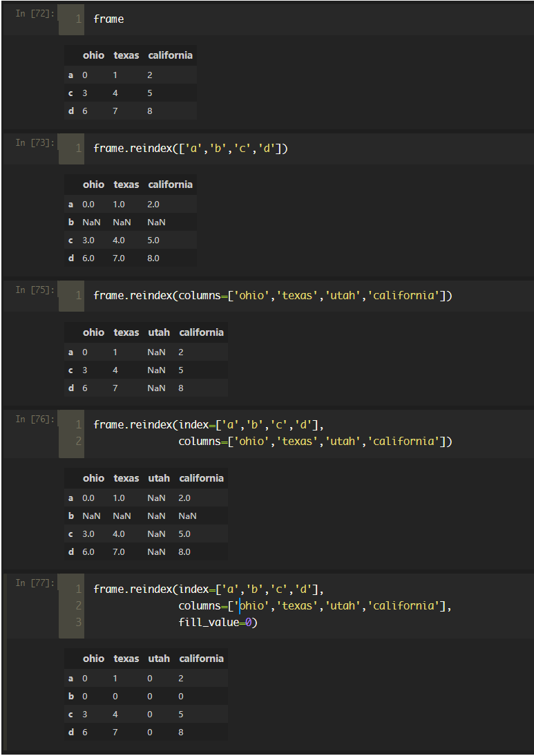Click the value 4 in In [72] output row c
This screenshot has width=534, height=756.
pyautogui.click(x=115, y=93)
